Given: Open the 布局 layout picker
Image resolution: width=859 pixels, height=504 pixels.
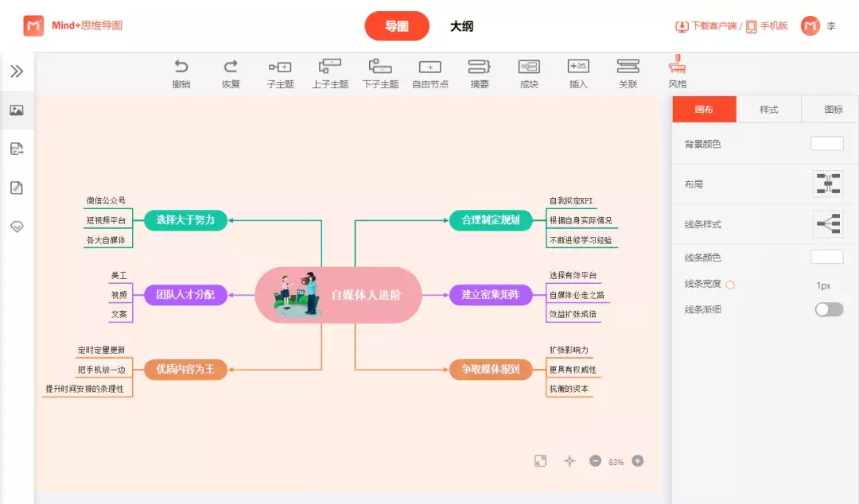Looking at the screenshot, I should tap(827, 184).
